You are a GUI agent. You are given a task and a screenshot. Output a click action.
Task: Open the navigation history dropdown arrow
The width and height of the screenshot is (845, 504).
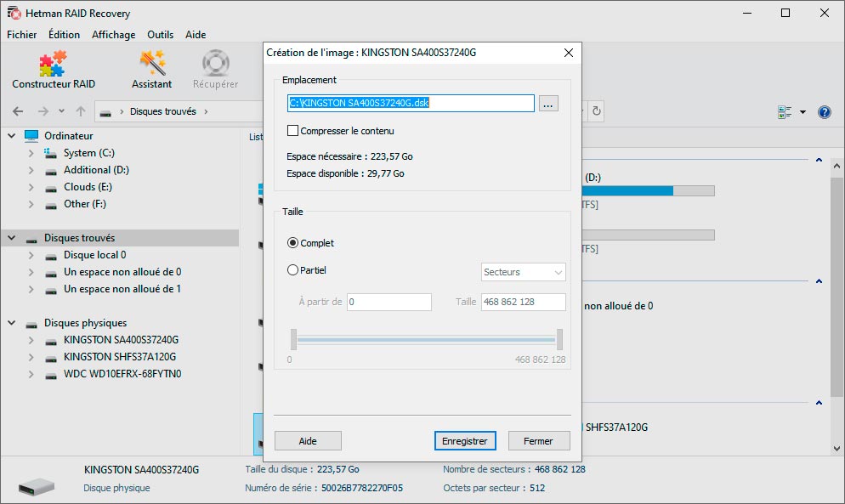point(61,111)
